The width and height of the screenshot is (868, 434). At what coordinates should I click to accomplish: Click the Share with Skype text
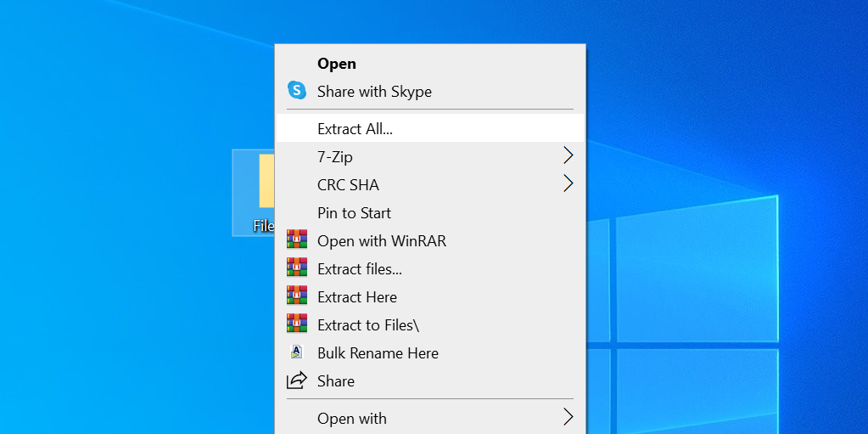(374, 92)
